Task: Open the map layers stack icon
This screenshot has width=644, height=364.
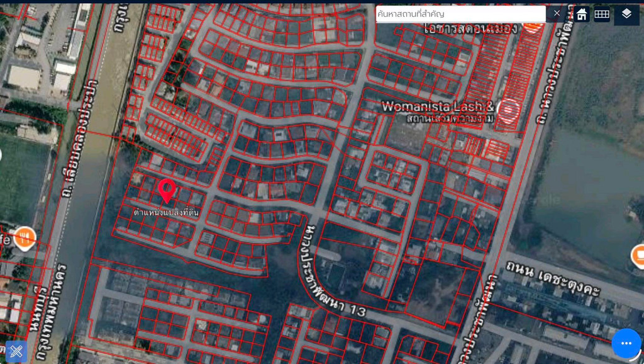Action: (x=626, y=14)
